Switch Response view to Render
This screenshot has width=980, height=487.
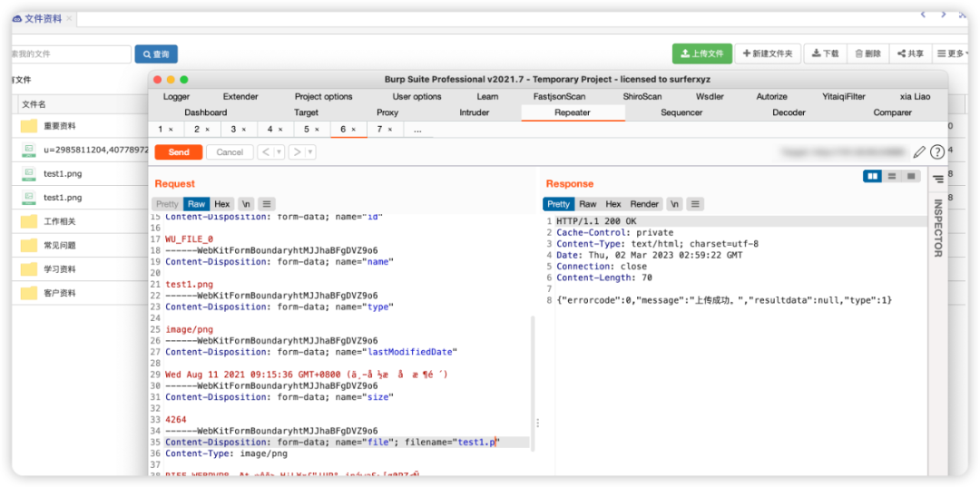click(644, 204)
